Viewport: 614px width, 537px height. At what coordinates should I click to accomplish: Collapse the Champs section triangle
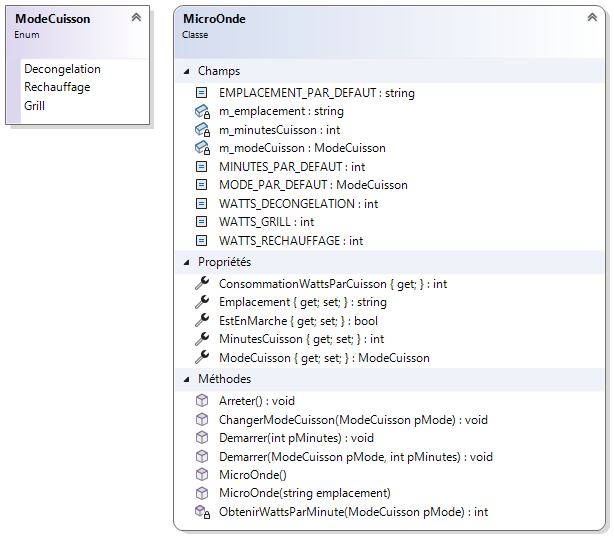pos(187,72)
